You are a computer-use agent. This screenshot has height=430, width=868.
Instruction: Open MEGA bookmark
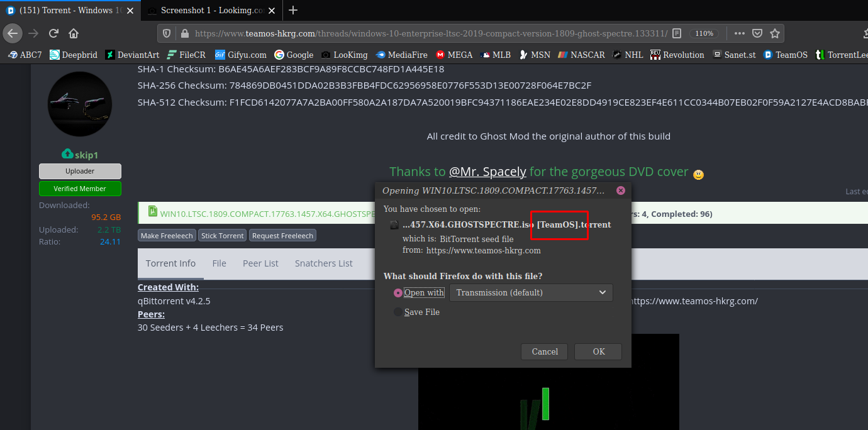coord(454,55)
